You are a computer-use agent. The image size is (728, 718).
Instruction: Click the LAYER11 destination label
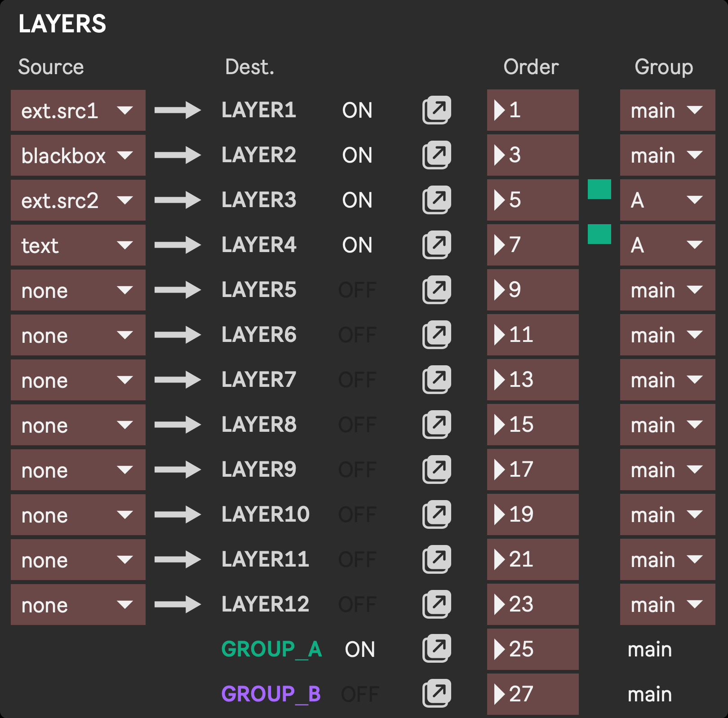265,560
